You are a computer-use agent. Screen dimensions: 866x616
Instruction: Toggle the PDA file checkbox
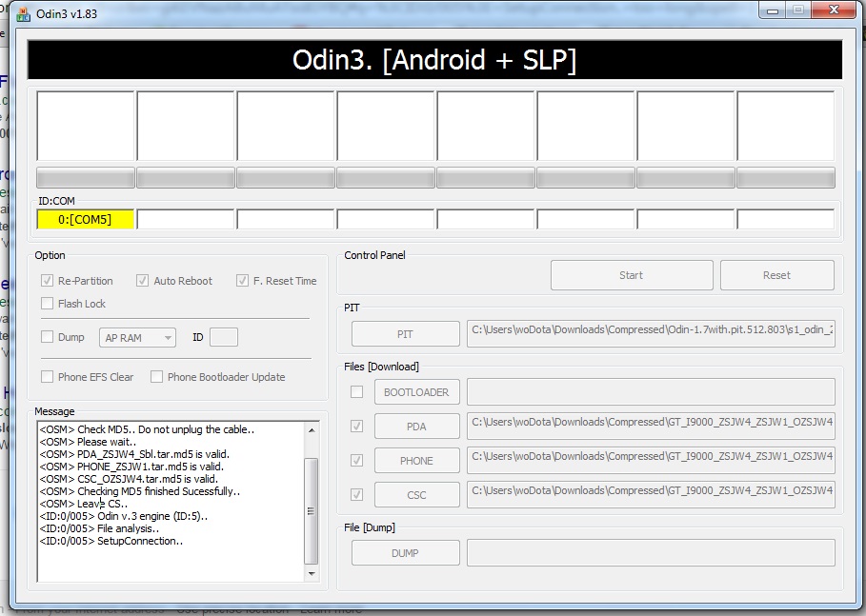tap(356, 427)
